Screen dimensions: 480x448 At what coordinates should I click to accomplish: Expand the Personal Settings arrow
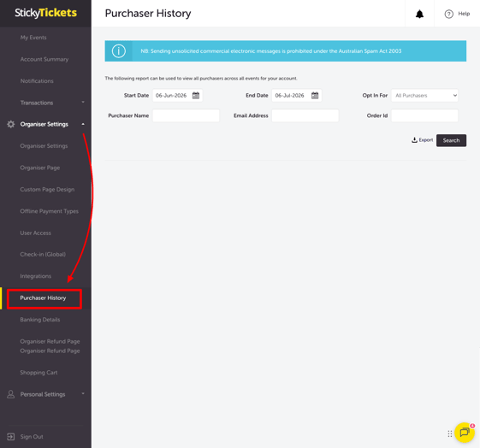point(83,394)
